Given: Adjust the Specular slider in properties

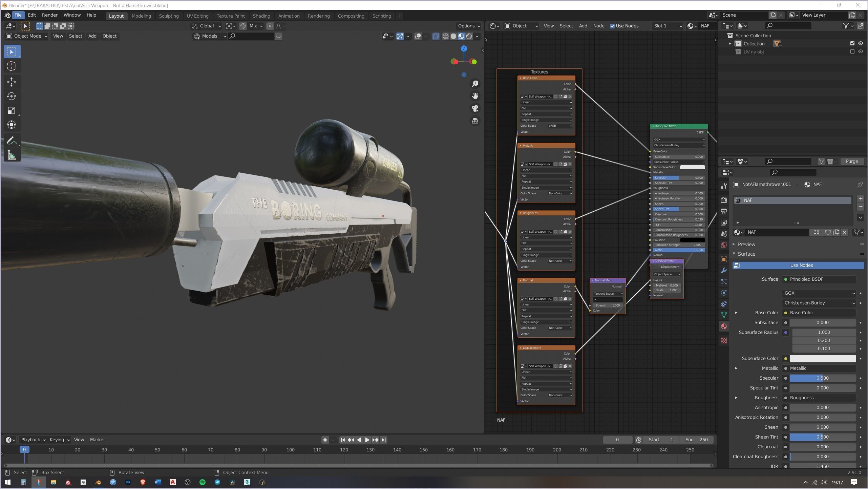Looking at the screenshot, I should [x=822, y=378].
